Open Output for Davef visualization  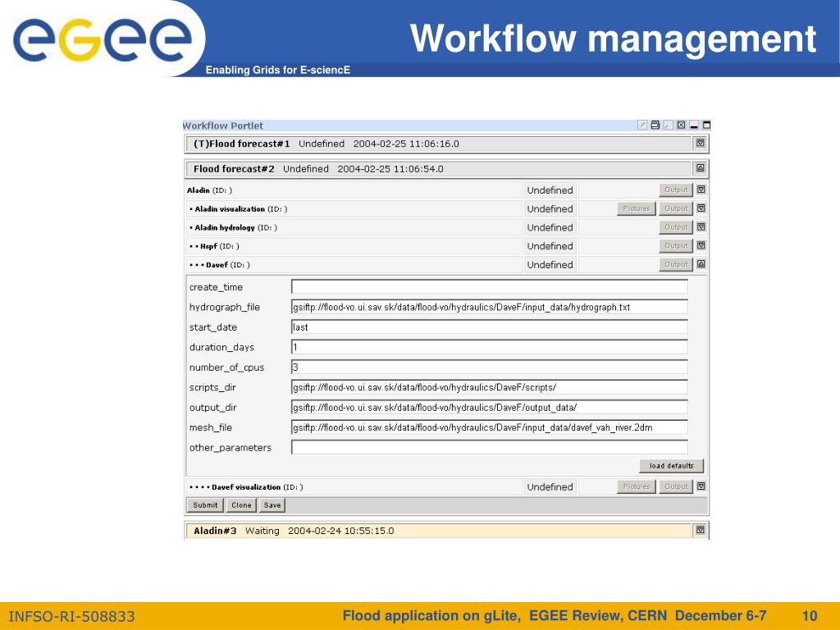coord(676,486)
